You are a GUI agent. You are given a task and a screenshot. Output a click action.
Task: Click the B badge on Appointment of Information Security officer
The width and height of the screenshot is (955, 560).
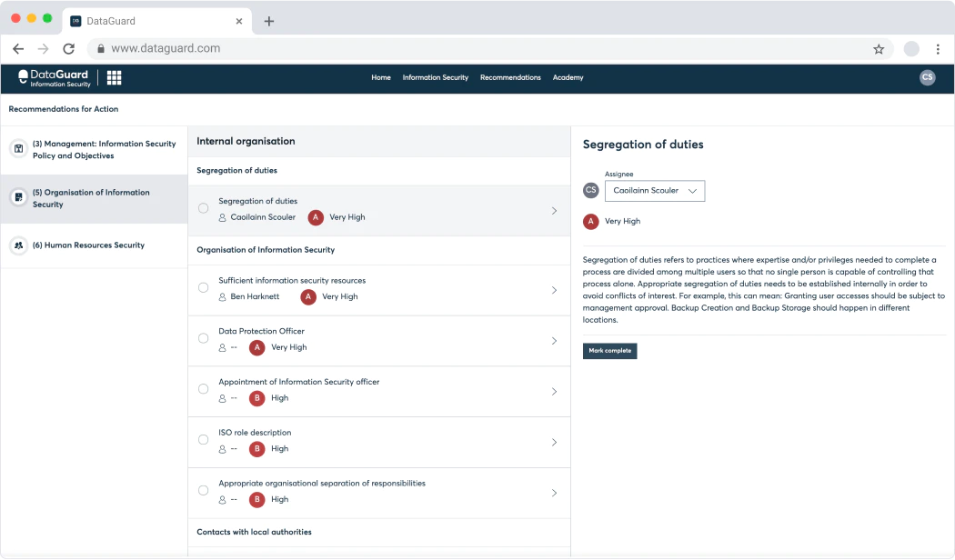257,398
